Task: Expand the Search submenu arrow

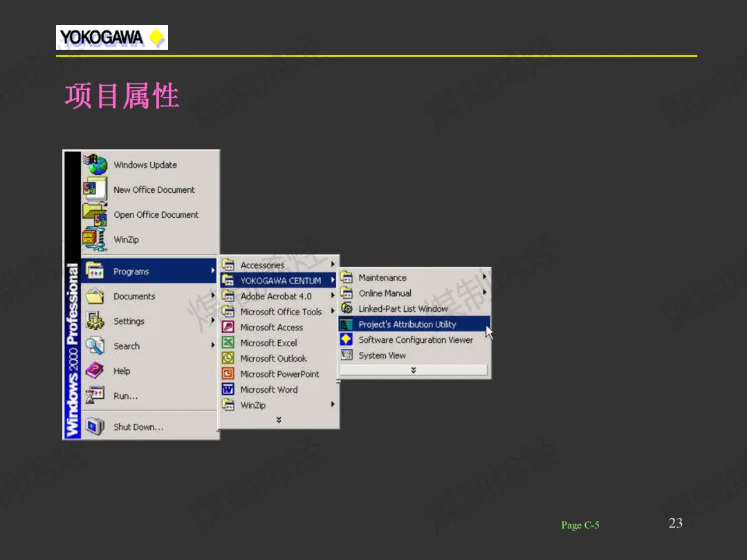Action: 212,345
